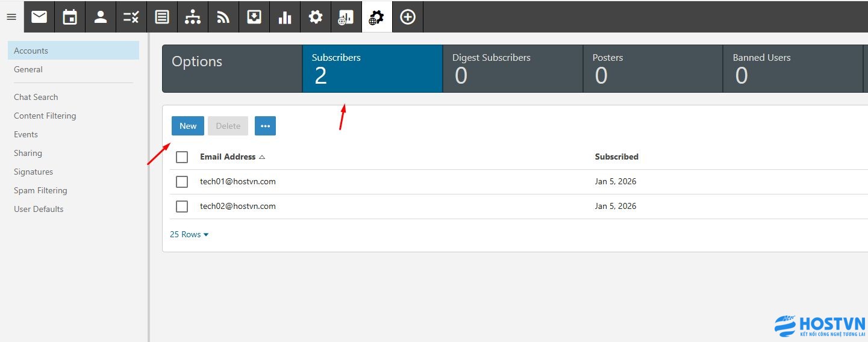
Task: Open the Tasks checklist icon
Action: click(x=131, y=17)
